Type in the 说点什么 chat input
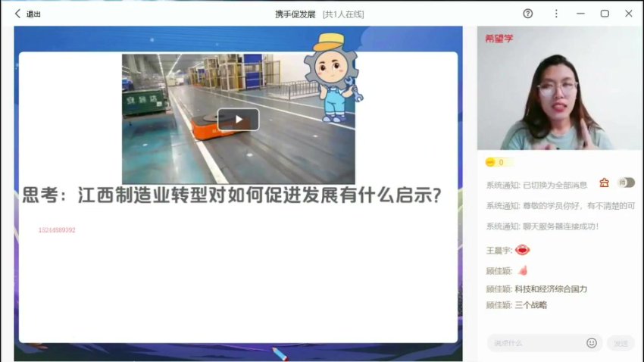 [x=536, y=343]
